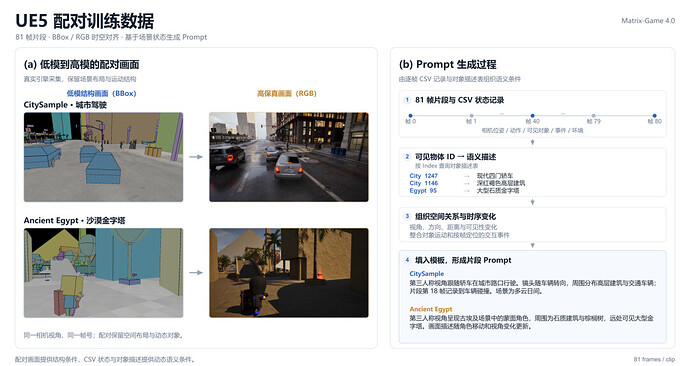The image size is (690, 366).
Task: Click the page footer starting '配对画面提供结构条件'
Action: click(x=105, y=359)
